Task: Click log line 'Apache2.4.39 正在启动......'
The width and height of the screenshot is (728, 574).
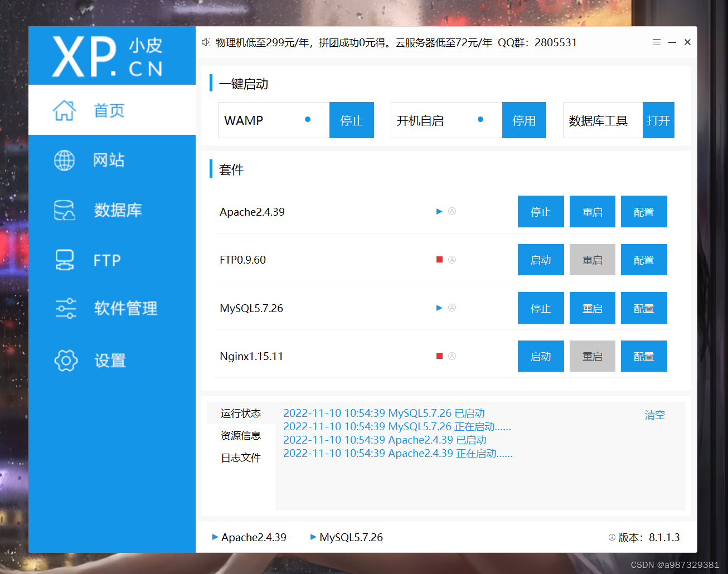Action: point(398,453)
